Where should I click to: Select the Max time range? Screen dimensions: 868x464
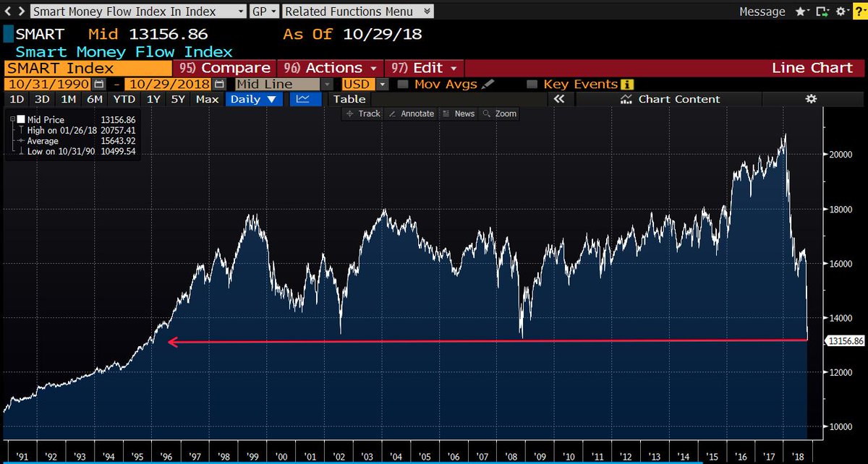click(207, 99)
